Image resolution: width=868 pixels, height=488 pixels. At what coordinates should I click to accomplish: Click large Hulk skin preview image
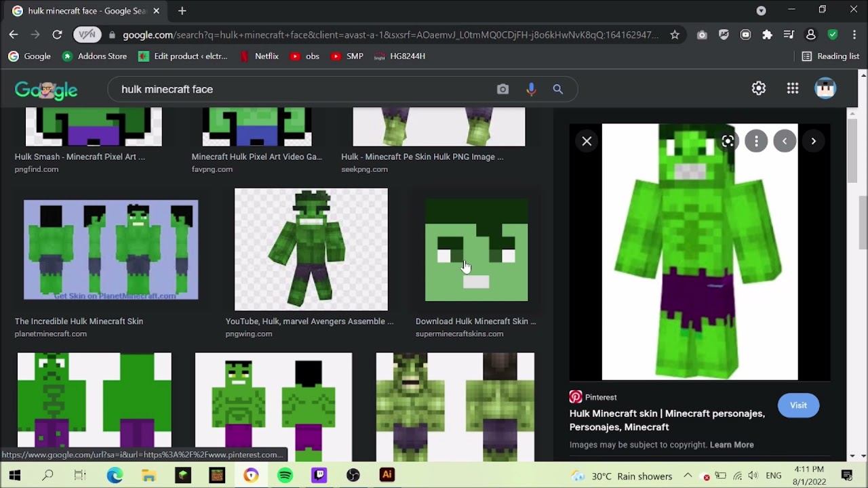point(700,252)
